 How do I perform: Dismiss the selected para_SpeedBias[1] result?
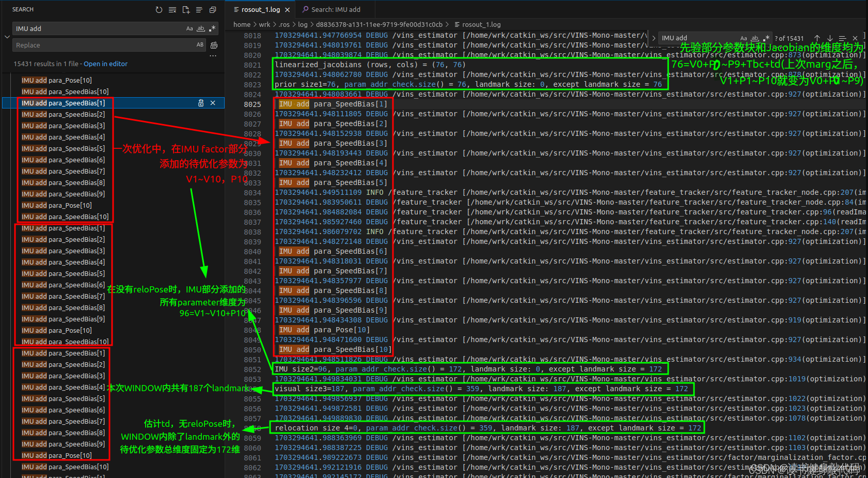point(213,103)
